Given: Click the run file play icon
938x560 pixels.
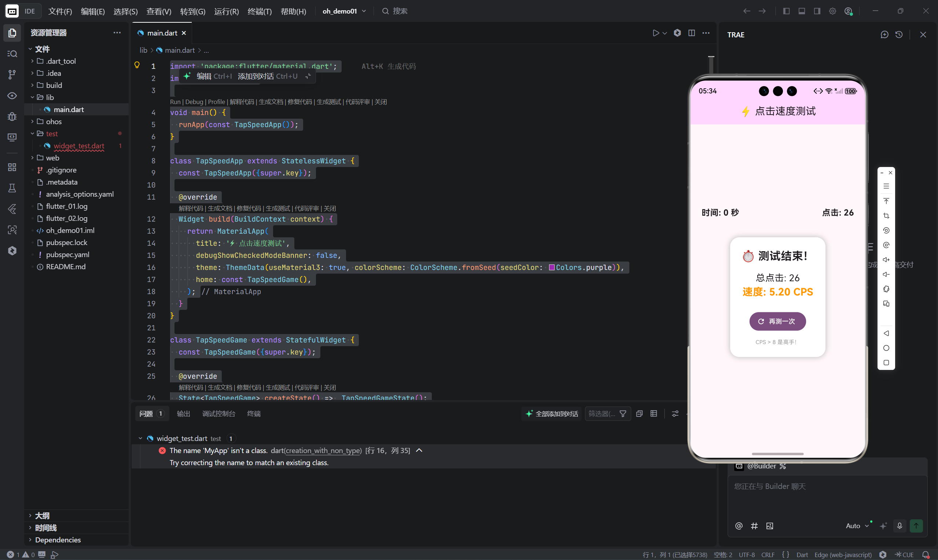Looking at the screenshot, I should (655, 33).
